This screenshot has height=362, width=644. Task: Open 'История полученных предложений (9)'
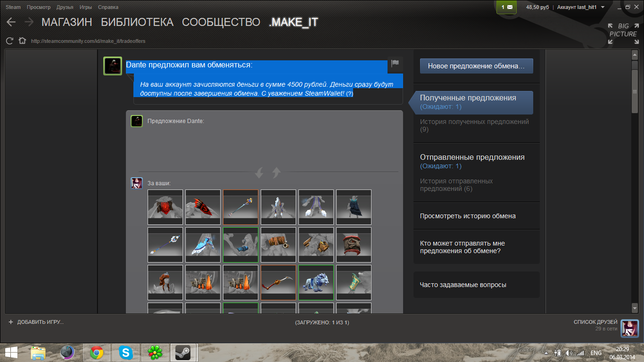pyautogui.click(x=474, y=125)
